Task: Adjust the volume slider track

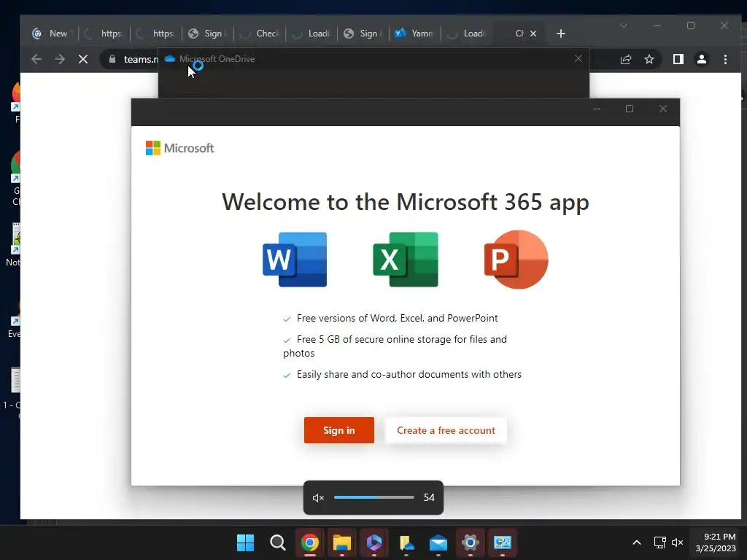Action: (x=374, y=497)
